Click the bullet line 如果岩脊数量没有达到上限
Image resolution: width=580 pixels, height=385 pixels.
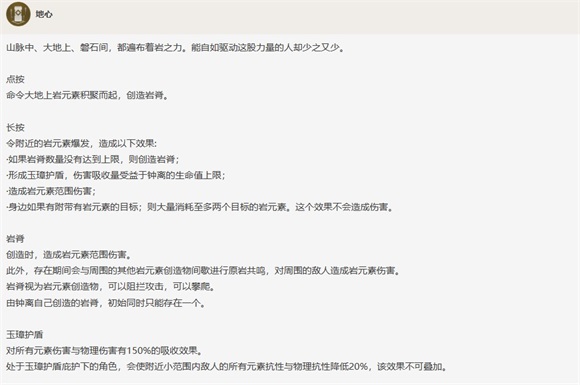coord(92,159)
